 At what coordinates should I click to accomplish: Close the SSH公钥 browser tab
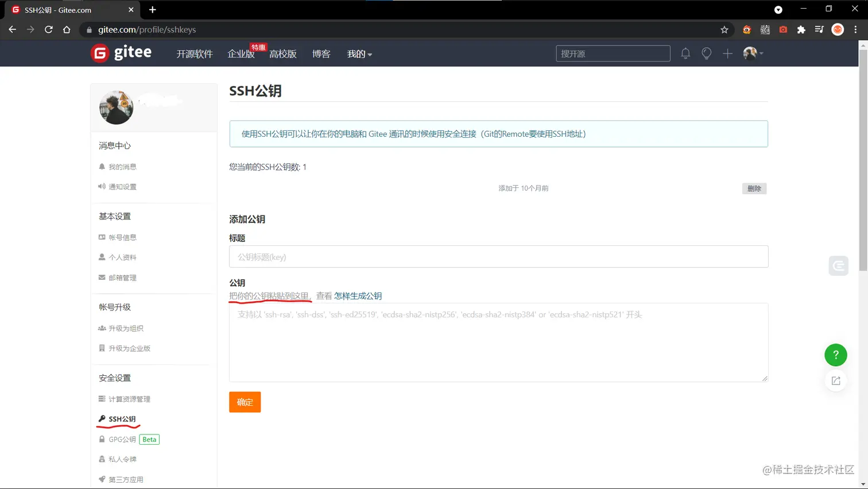[131, 10]
